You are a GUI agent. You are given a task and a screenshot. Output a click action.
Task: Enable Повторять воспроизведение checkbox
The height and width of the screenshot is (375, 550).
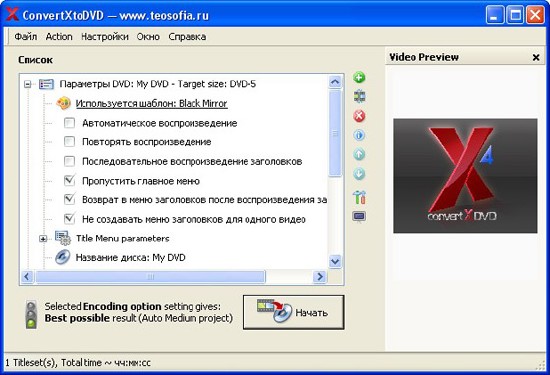coord(69,142)
